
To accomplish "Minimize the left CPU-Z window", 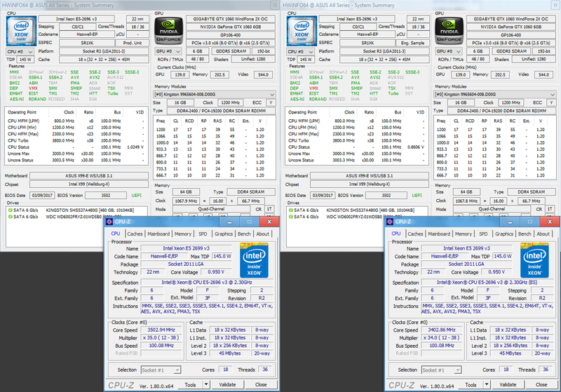I will pyautogui.click(x=229, y=222).
